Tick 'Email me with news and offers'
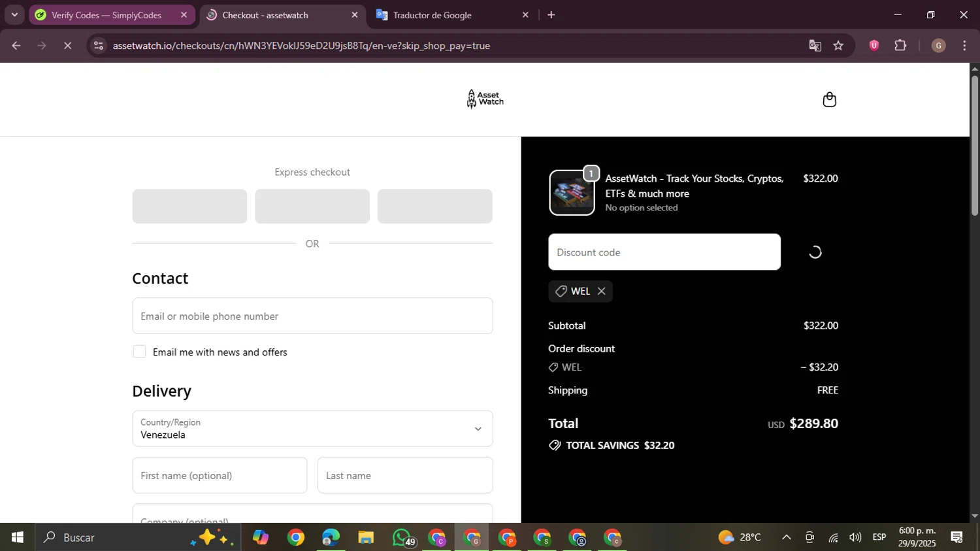 (139, 352)
